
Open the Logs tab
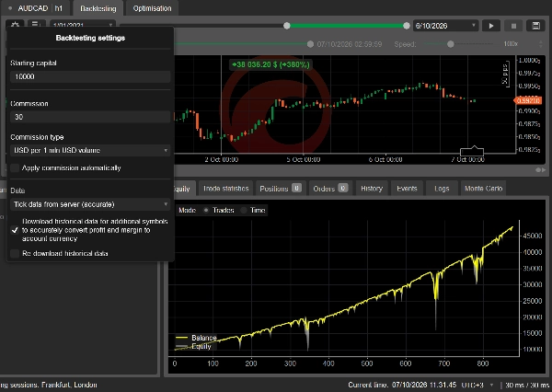coord(442,189)
